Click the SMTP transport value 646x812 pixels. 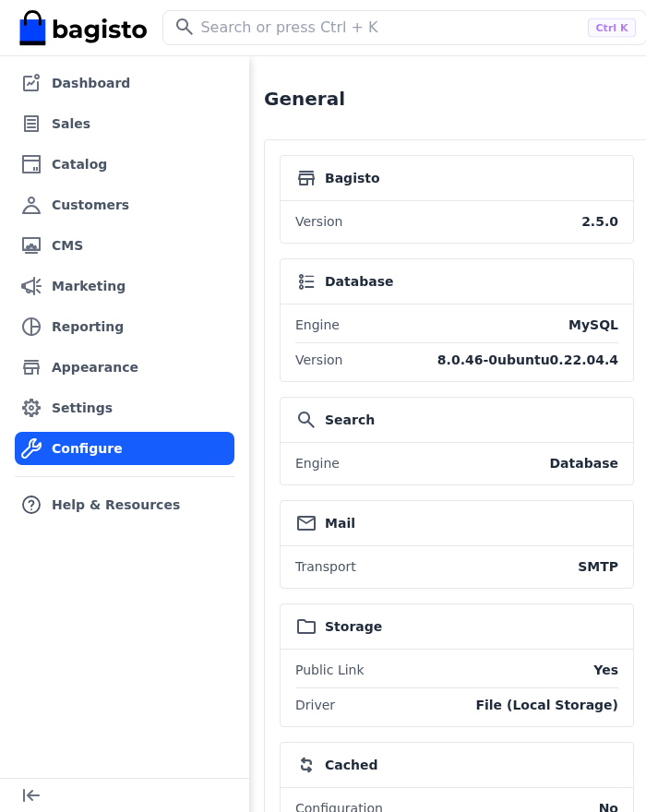(x=598, y=567)
